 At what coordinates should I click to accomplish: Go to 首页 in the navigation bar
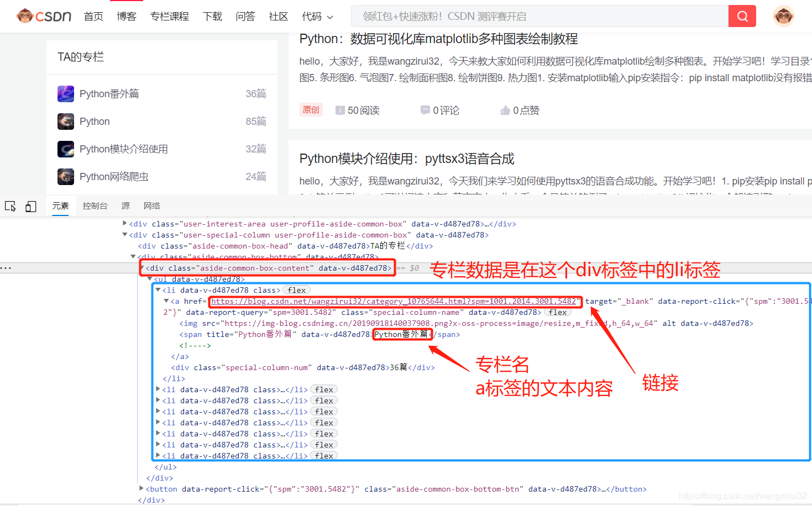click(93, 17)
